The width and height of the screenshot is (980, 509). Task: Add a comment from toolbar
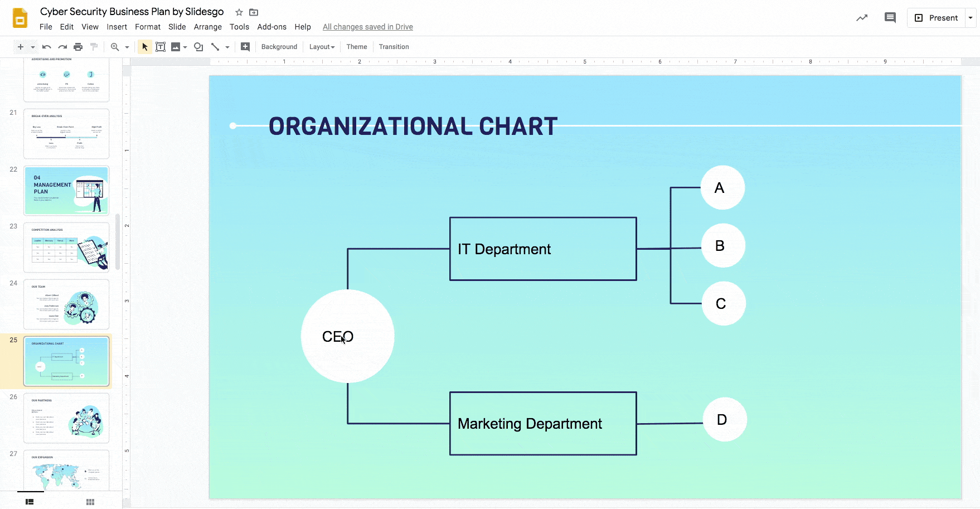[x=245, y=47]
